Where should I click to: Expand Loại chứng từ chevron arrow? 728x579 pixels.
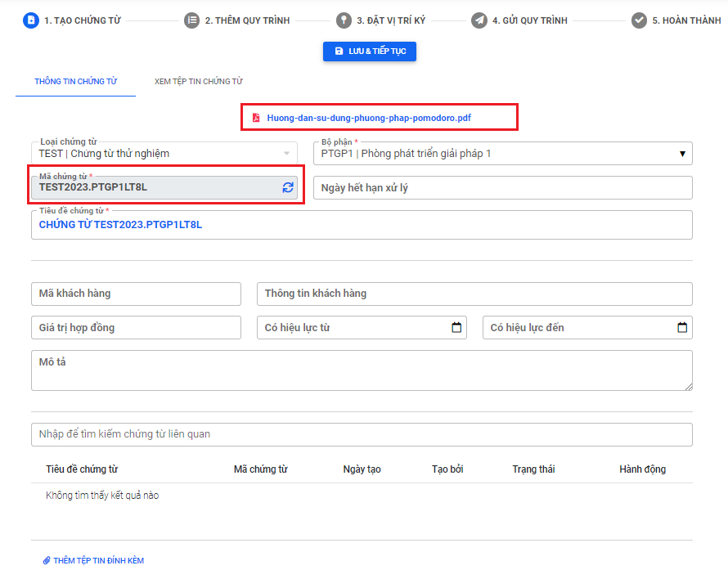pyautogui.click(x=286, y=153)
